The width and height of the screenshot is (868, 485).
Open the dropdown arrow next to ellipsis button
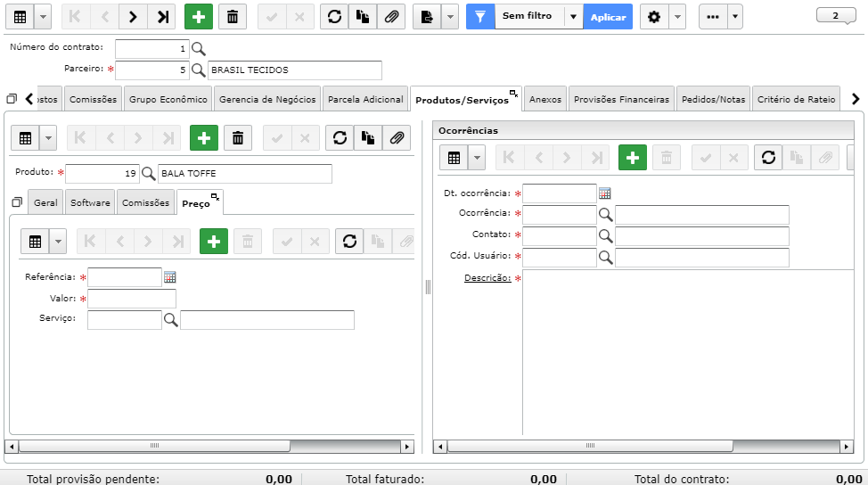[734, 17]
